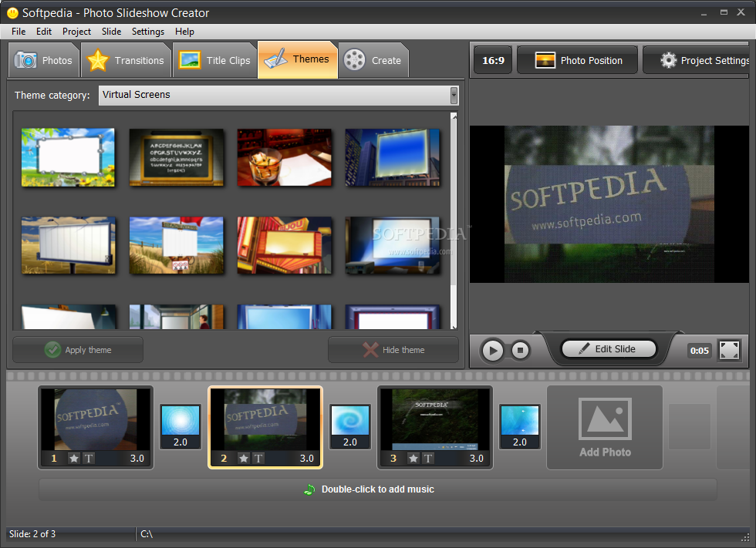Select the flower-framed screen theme
Viewport: 756px width, 548px height.
[x=69, y=157]
